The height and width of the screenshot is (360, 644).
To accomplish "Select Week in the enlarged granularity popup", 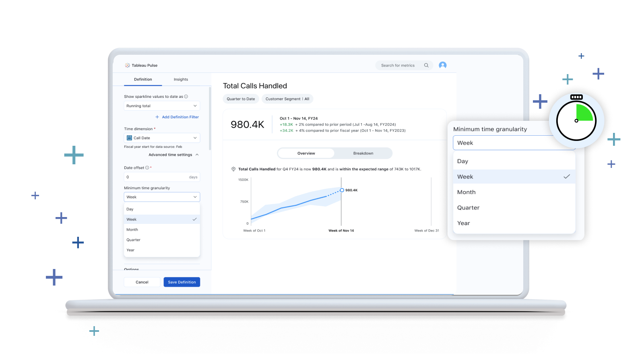I will click(x=514, y=177).
